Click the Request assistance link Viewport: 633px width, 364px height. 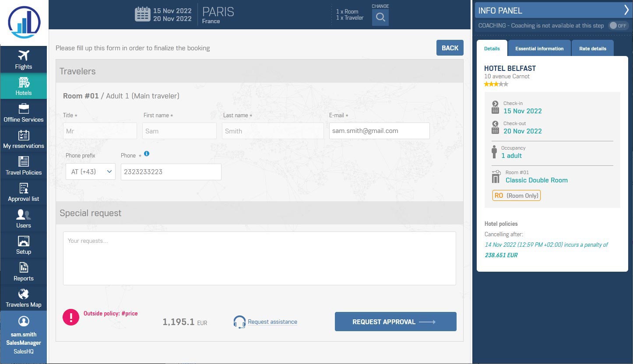272,322
